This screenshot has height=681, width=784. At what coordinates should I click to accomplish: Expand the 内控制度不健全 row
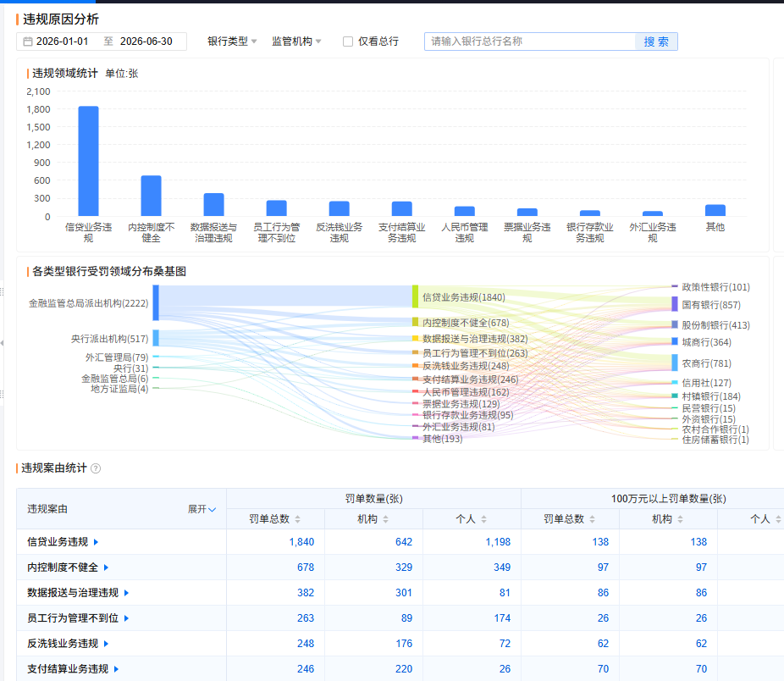[106, 567]
